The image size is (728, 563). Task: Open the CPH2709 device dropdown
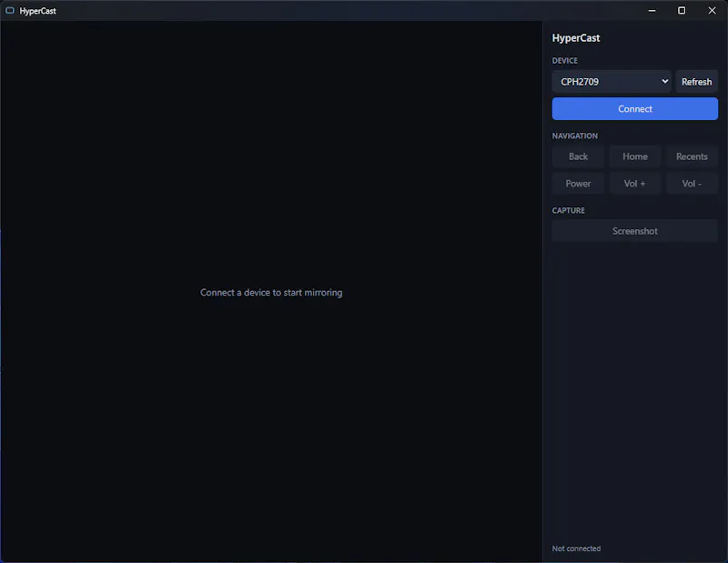coord(612,82)
